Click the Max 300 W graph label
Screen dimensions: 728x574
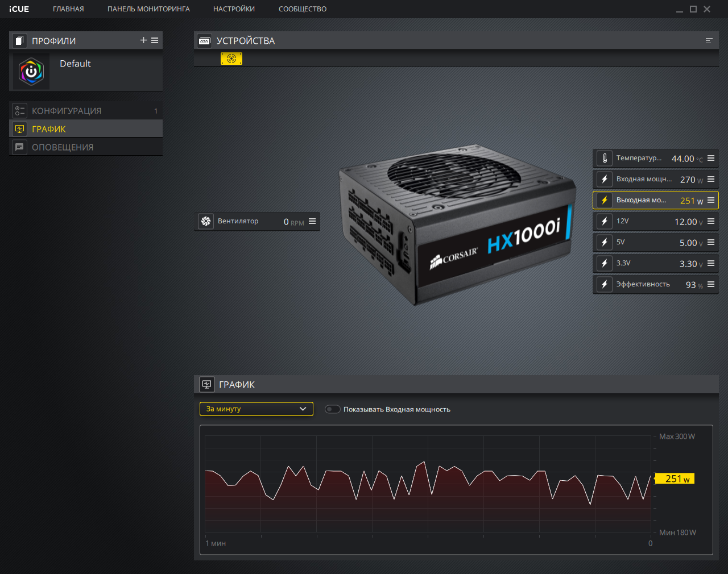[x=677, y=436]
